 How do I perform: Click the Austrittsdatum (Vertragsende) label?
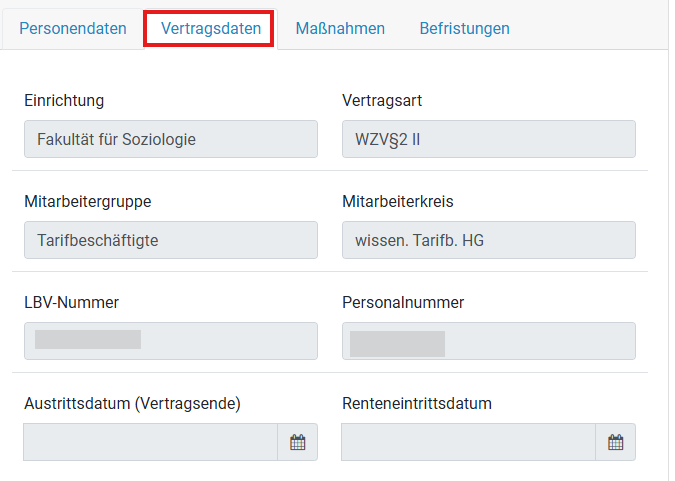pyautogui.click(x=132, y=403)
